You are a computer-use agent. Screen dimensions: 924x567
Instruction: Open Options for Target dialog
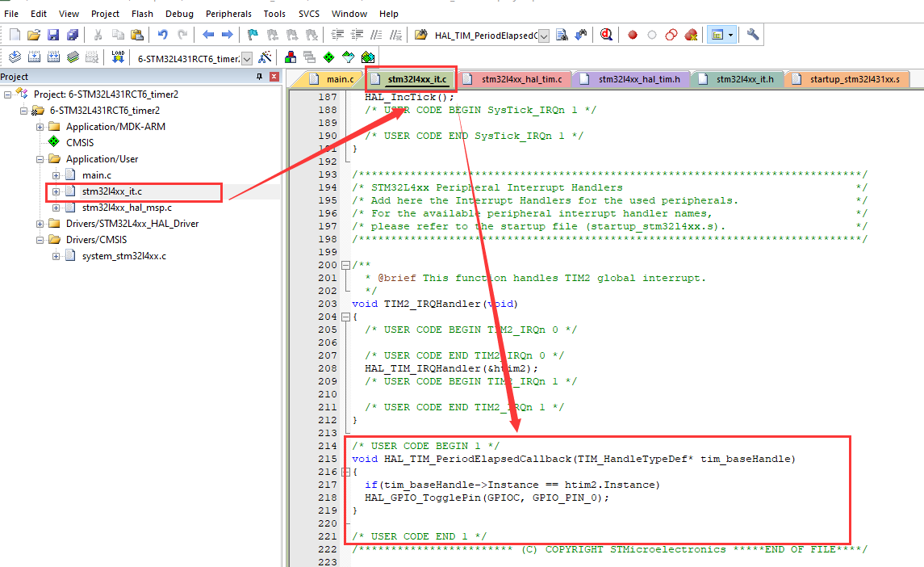pyautogui.click(x=264, y=57)
